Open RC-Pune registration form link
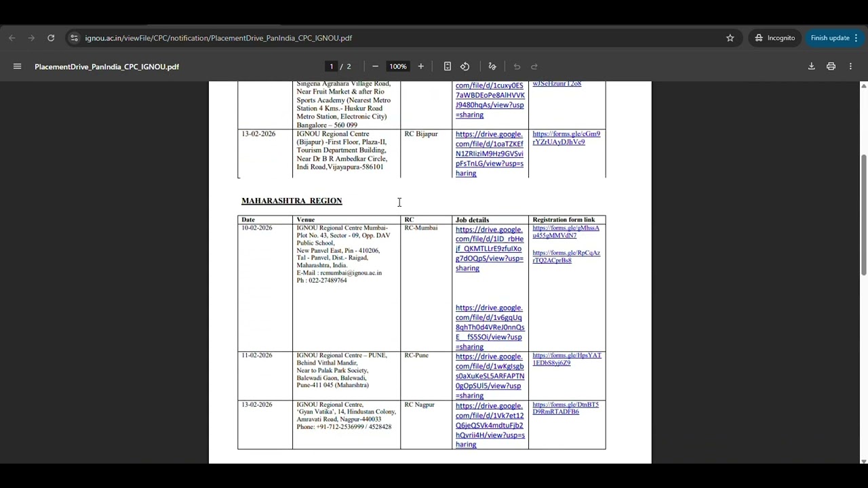Viewport: 868px width, 488px height. 567,359
